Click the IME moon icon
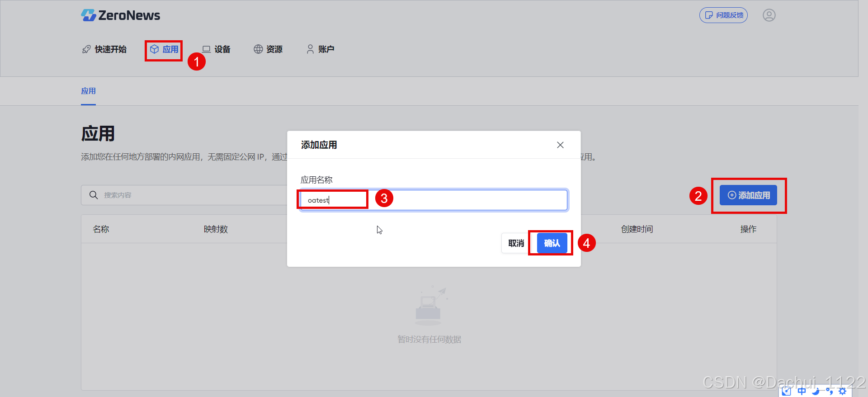Screen dimensions: 868x397 (816, 392)
